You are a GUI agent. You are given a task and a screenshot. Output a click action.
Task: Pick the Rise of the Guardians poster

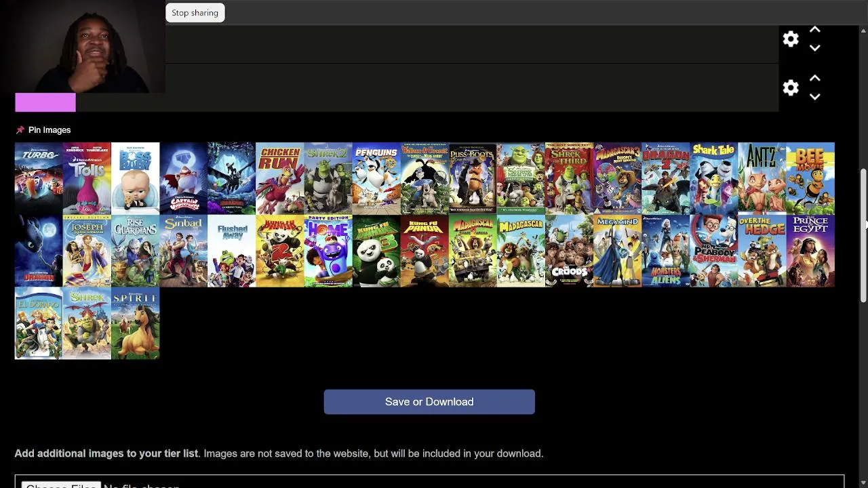[135, 251]
